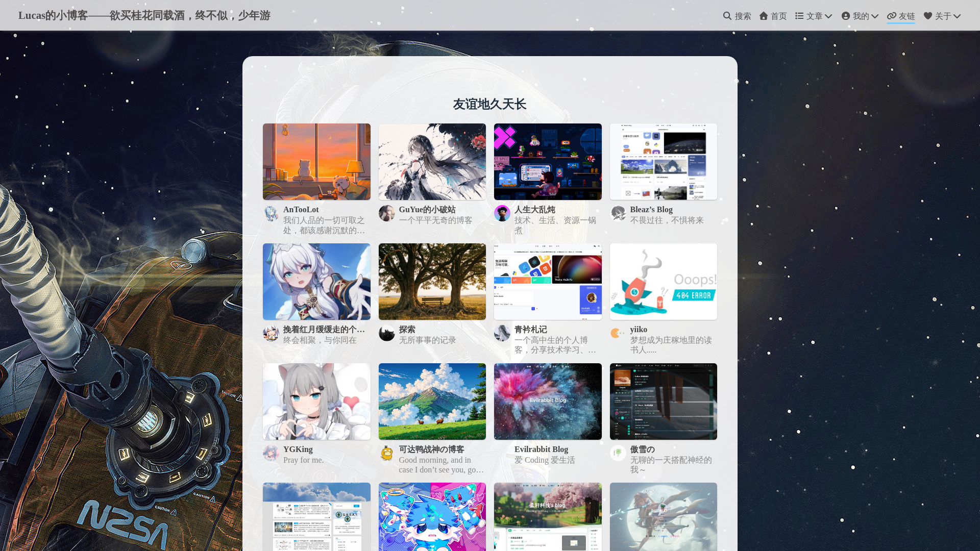Visit the GuYue的小破站 link
Viewport: 980px width, 551px height.
pos(427,210)
